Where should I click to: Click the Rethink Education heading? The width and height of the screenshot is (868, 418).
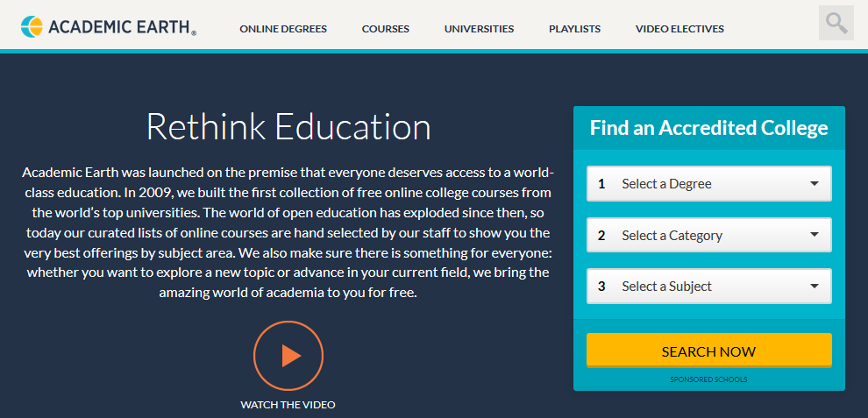tap(288, 127)
